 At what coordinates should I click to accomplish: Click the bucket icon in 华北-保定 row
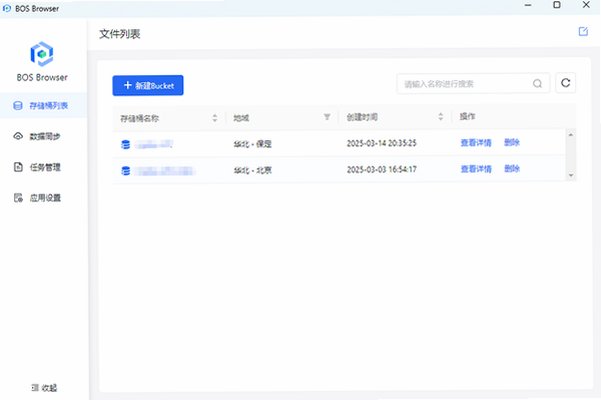coord(125,144)
